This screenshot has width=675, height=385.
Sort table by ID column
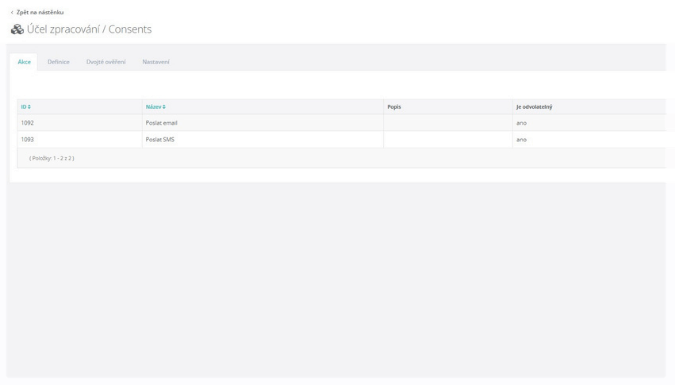[26, 107]
